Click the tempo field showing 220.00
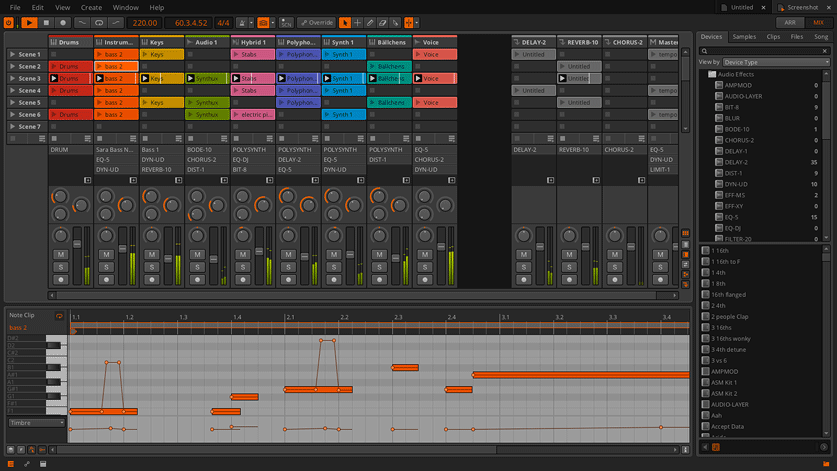Image resolution: width=837 pixels, height=471 pixels. 145,23
